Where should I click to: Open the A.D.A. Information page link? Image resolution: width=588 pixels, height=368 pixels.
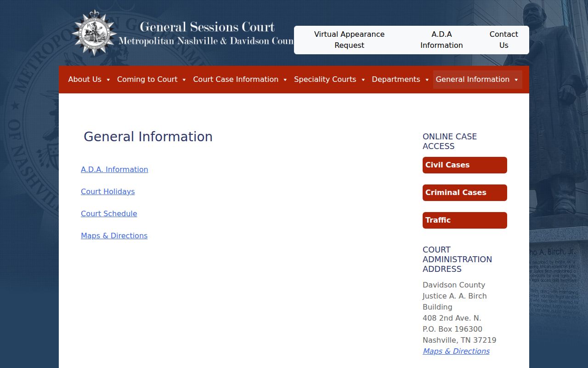pyautogui.click(x=114, y=169)
